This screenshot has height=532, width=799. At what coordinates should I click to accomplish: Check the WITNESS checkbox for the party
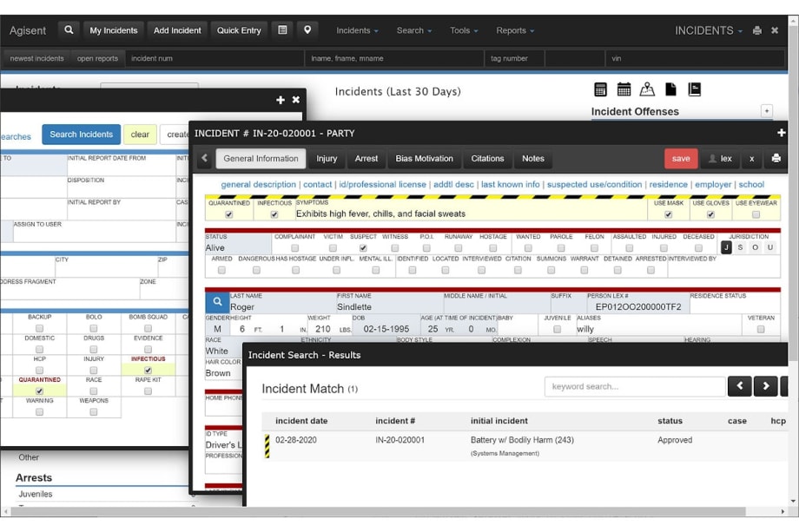[x=393, y=247]
